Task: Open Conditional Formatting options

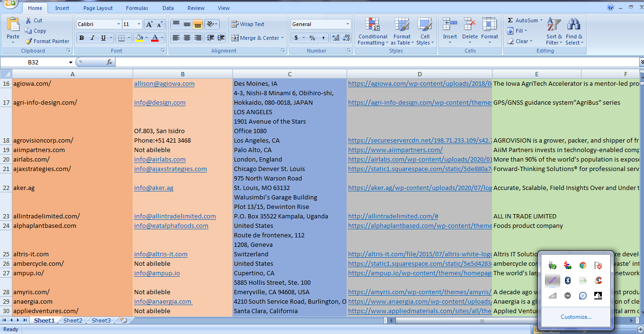Action: [x=372, y=31]
